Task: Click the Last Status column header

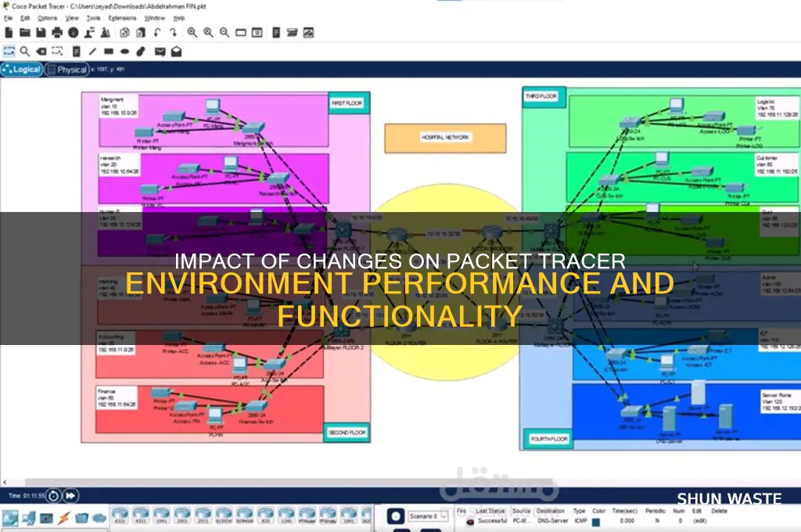Action: [x=490, y=511]
